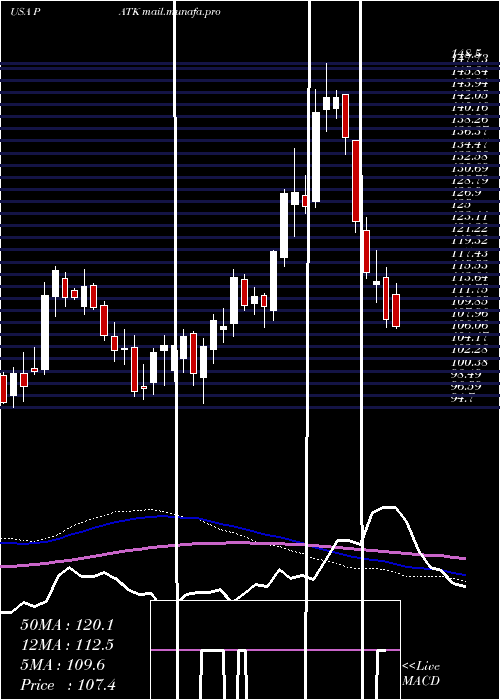The image size is (500, 700).
Task: Select the 102.28 price axis label
Action: (470, 350)
